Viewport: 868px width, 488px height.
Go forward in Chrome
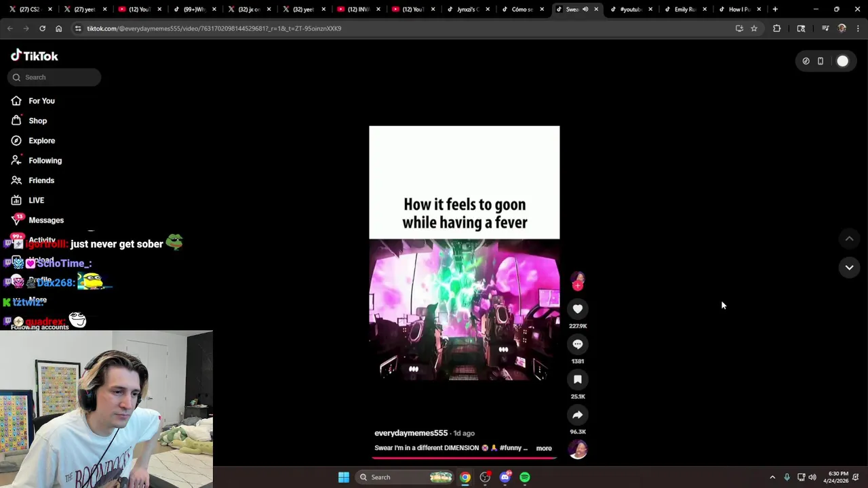click(26, 28)
